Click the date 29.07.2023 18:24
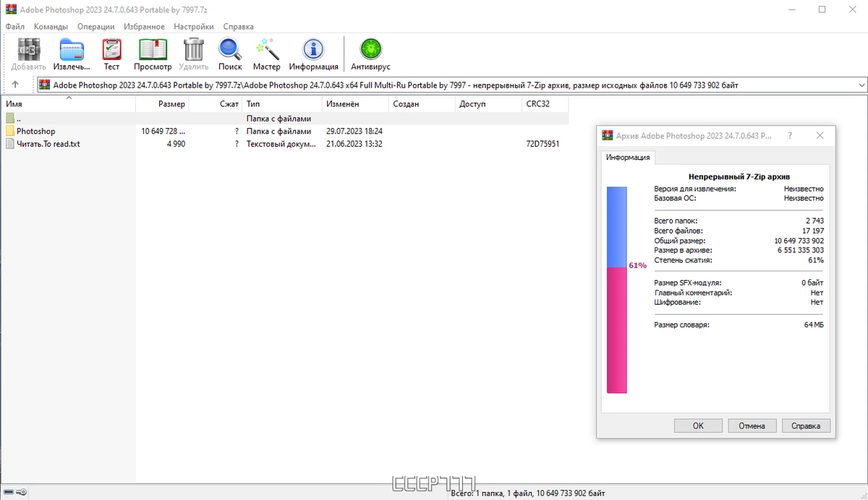The width and height of the screenshot is (868, 500). pyautogui.click(x=354, y=131)
